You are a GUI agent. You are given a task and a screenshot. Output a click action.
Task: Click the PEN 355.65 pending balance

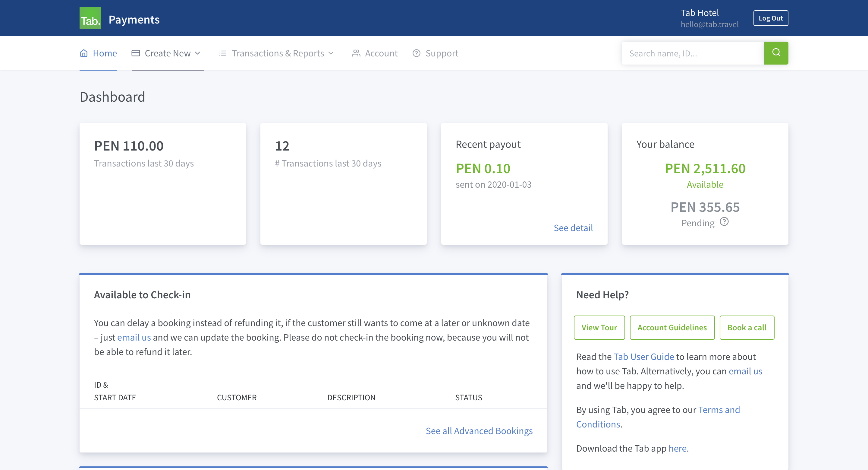705,207
